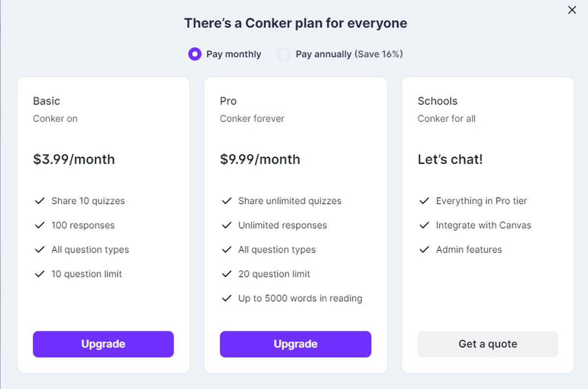Click checkmark beside Up to 5000 words
The image size is (588, 389).
226,298
